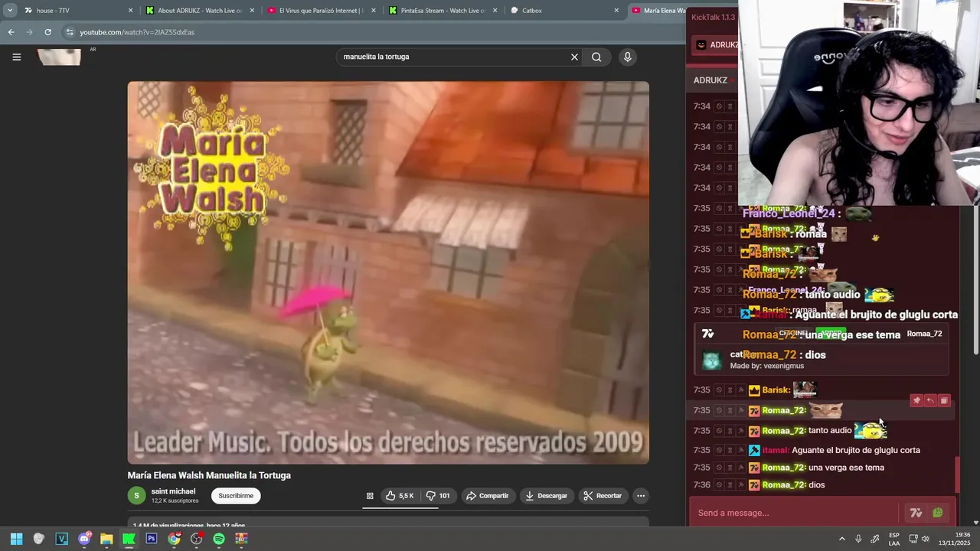Focus the search field with manuelita la tortuga
Viewport: 980px width, 551px height.
pos(453,57)
